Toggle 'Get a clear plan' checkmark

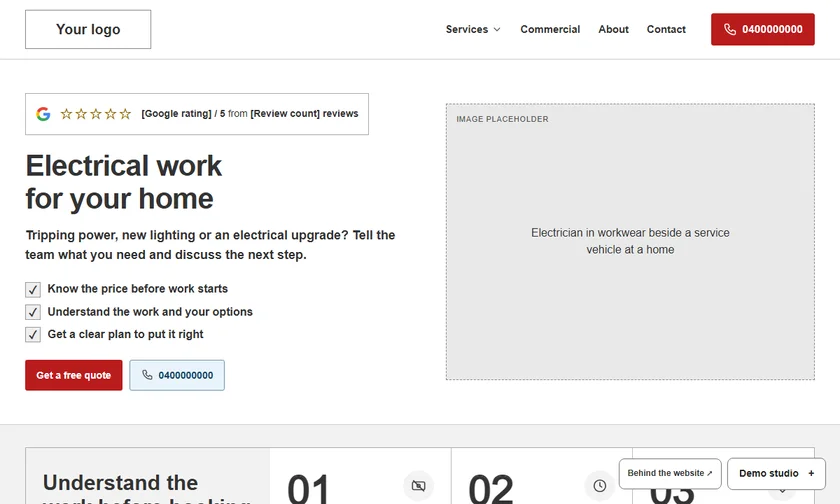point(33,335)
